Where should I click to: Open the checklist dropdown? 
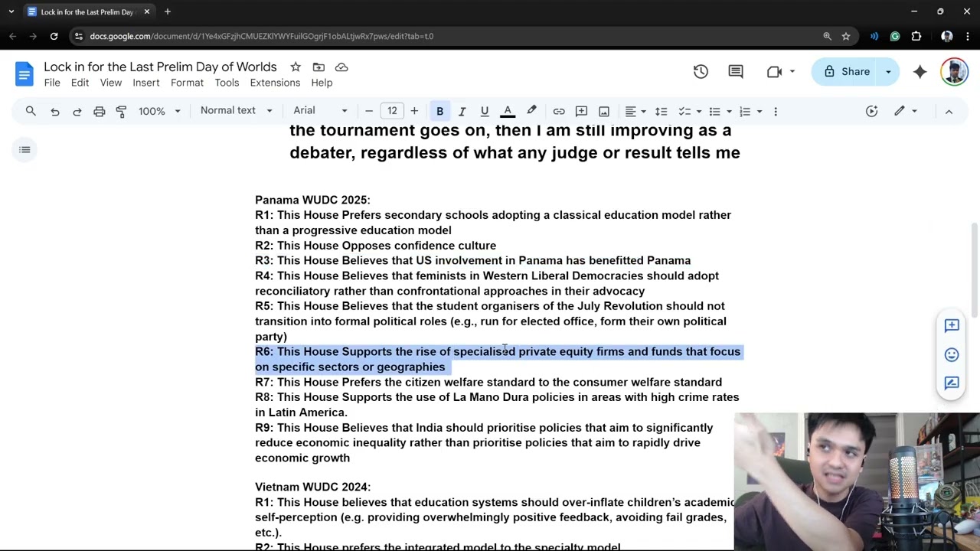(689, 111)
